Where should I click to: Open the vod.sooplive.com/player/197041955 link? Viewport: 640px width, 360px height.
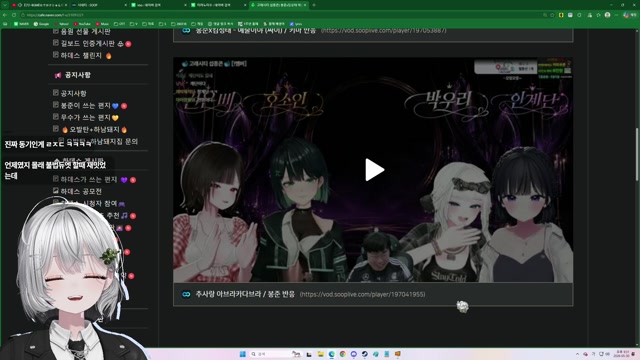[x=362, y=294]
